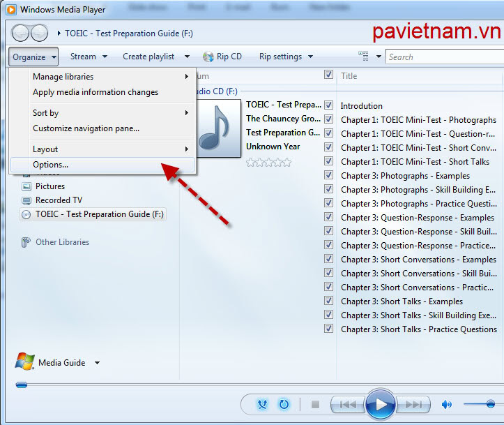This screenshot has width=504, height=425.
Task: Click the TOEIC CD disc icon
Action: click(26, 214)
